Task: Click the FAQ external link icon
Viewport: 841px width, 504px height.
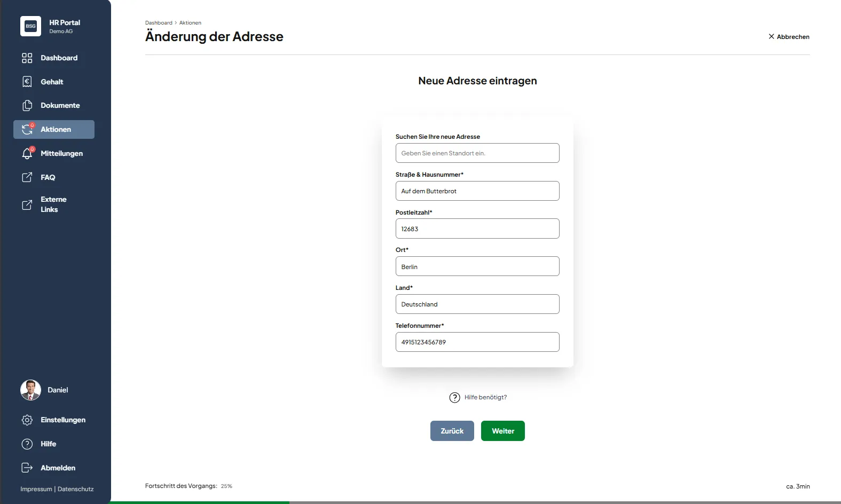Action: tap(27, 177)
